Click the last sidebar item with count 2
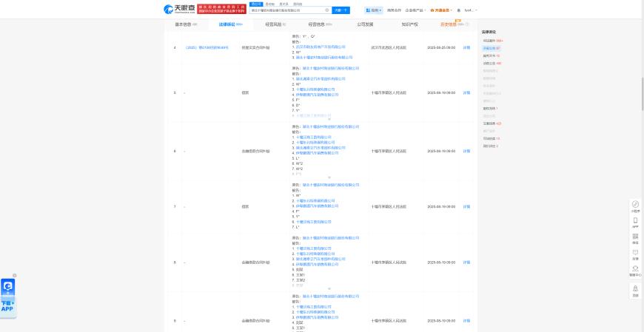This screenshot has height=332, width=644. [490, 146]
